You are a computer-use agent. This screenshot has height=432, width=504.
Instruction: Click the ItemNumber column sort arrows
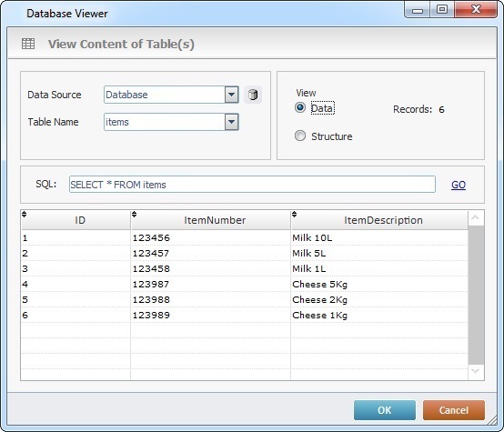click(x=135, y=214)
